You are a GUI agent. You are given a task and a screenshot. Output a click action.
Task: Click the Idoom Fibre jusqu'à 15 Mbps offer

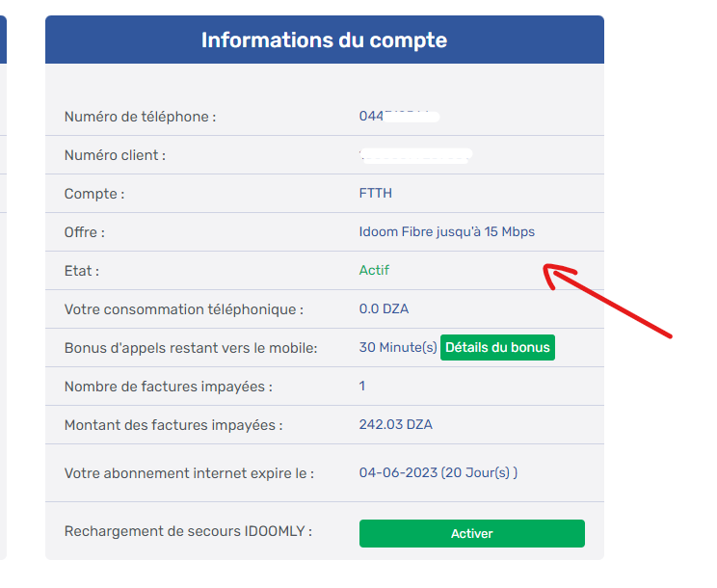[x=446, y=232]
